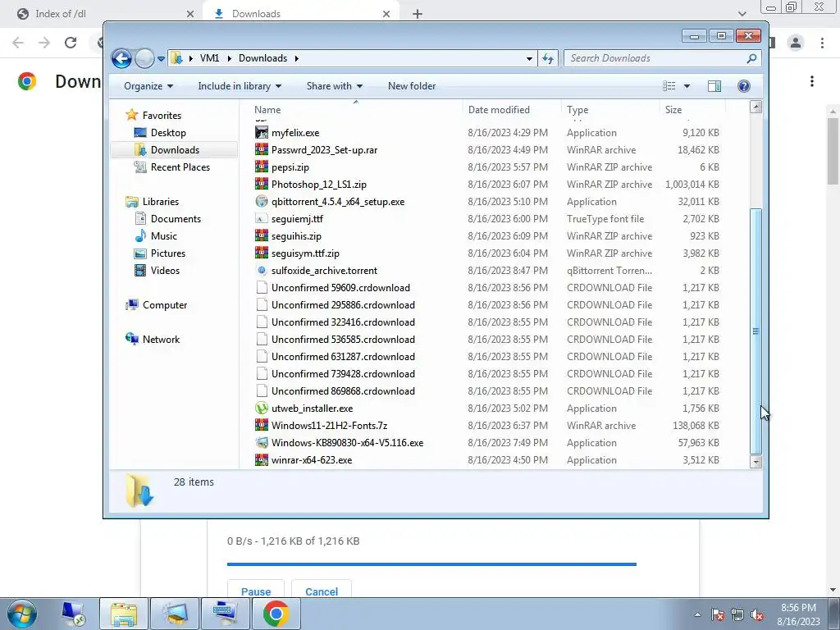Click the Photoshop_12_LS1.zip archive icon
The width and height of the screenshot is (840, 630).
tap(262, 184)
